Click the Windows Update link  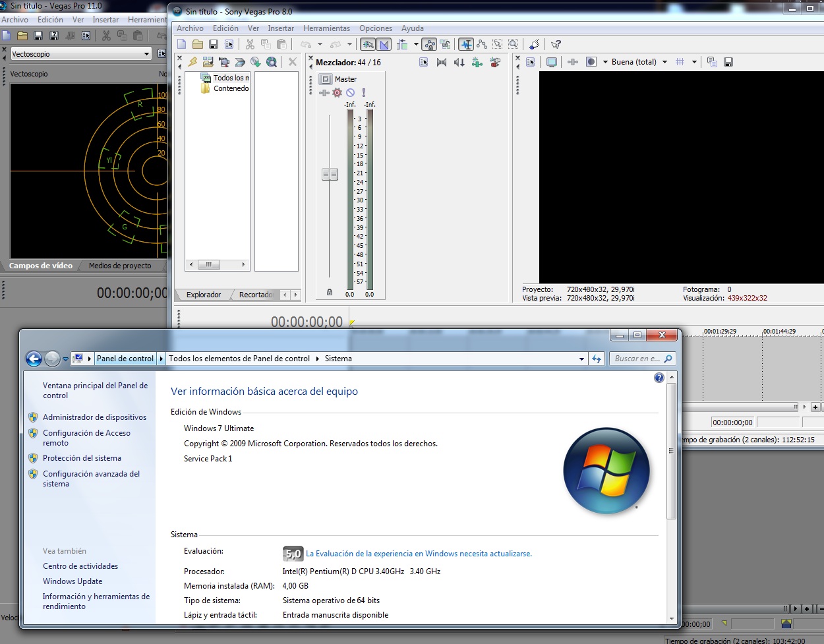pos(73,581)
